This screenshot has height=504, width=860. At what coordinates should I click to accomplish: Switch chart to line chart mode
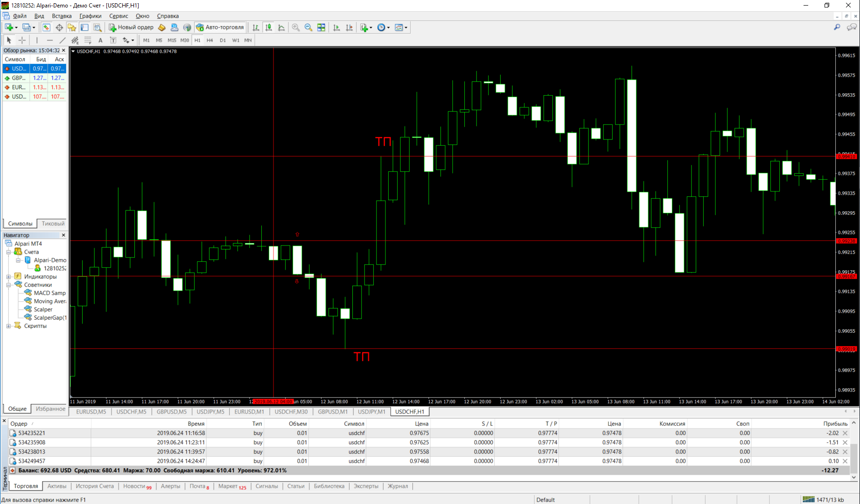pyautogui.click(x=281, y=28)
